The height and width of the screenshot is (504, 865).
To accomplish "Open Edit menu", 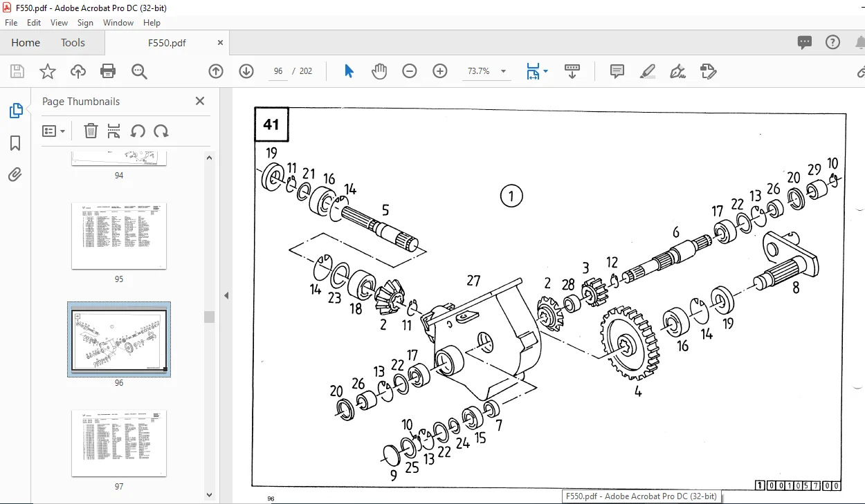I will coord(34,23).
